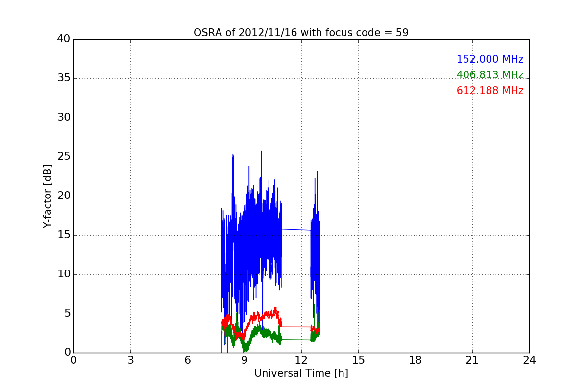Click the y-axis tick label 15
This screenshot has width=588, height=392.
pos(64,235)
